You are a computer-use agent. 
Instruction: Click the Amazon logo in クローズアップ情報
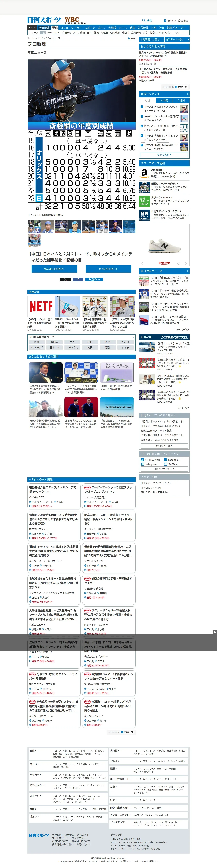[x=144, y=173]
